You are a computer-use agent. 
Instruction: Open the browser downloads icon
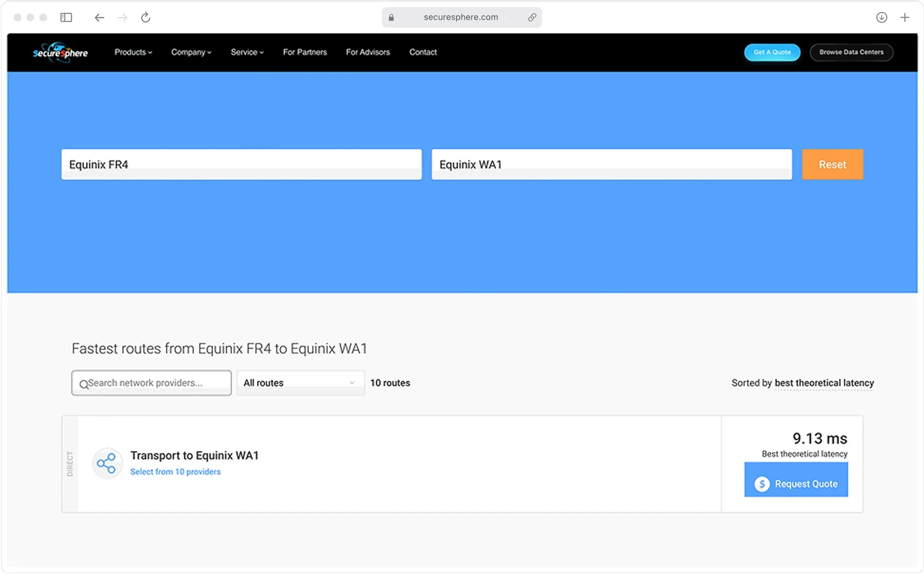[x=881, y=18]
